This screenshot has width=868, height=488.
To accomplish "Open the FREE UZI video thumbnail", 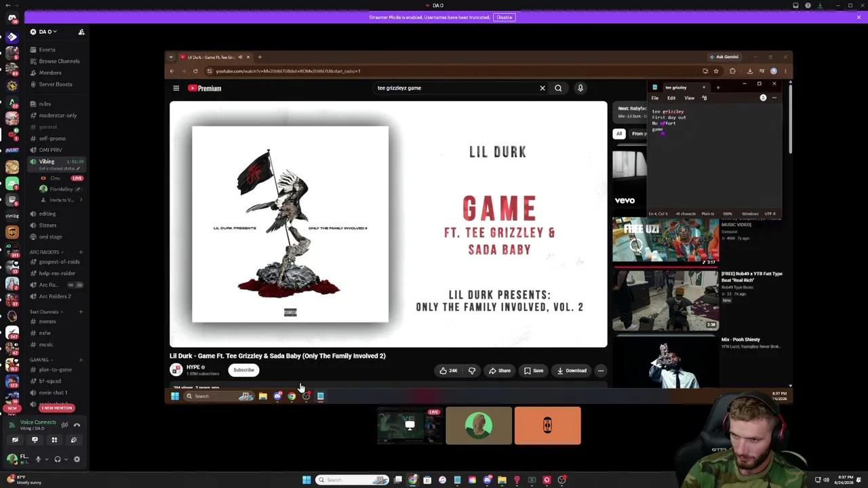I will click(665, 241).
